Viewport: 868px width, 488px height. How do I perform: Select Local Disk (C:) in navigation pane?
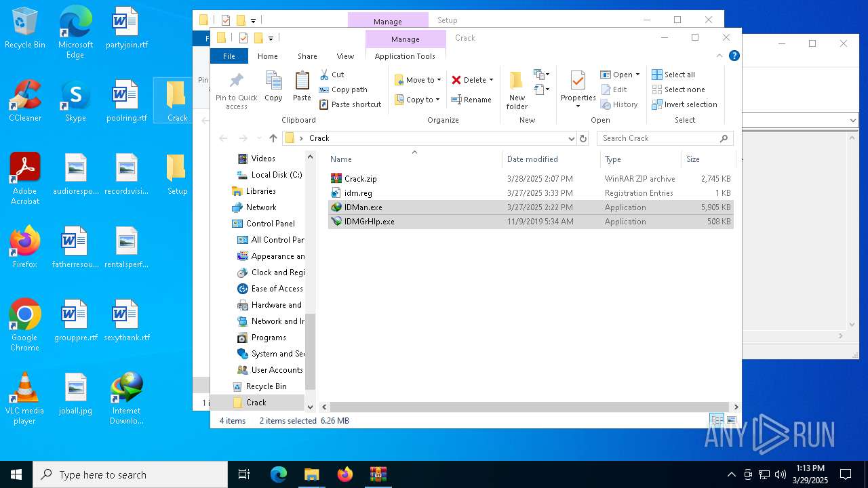269,175
